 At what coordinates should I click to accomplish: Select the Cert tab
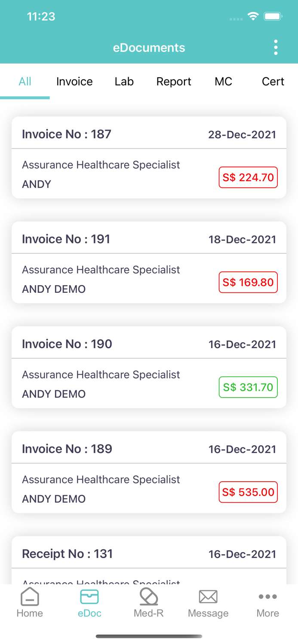273,81
